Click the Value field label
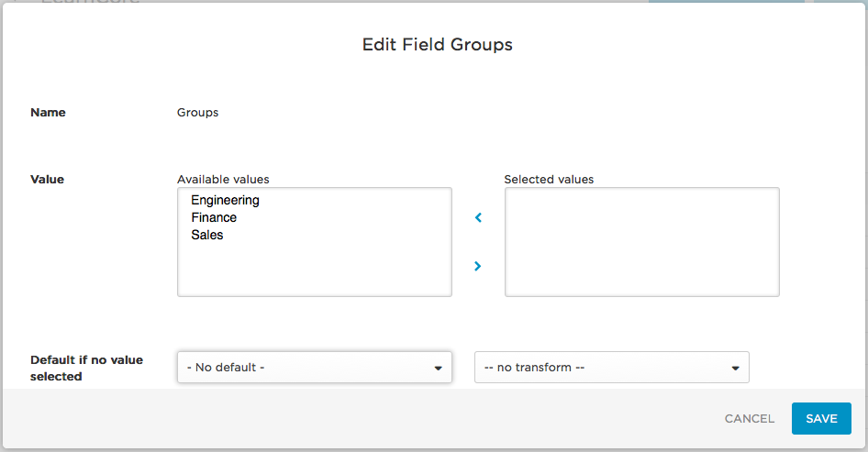The height and width of the screenshot is (452, 868). [47, 180]
